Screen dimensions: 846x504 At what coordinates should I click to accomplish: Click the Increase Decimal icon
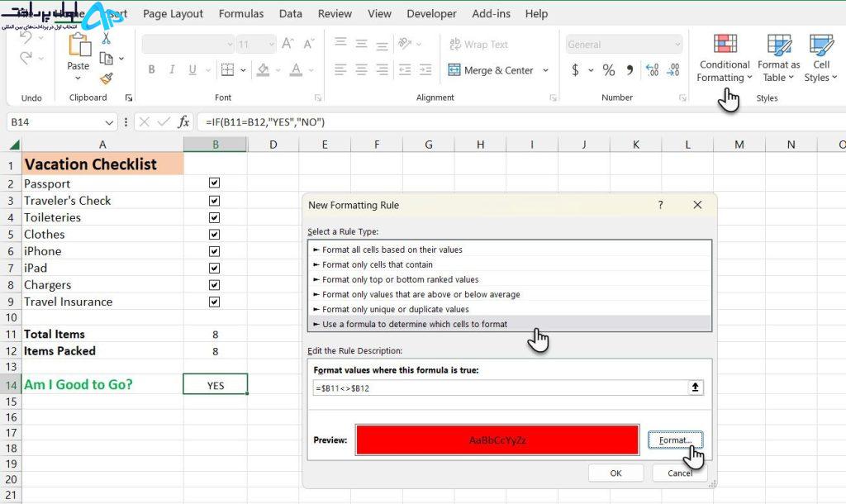point(653,69)
